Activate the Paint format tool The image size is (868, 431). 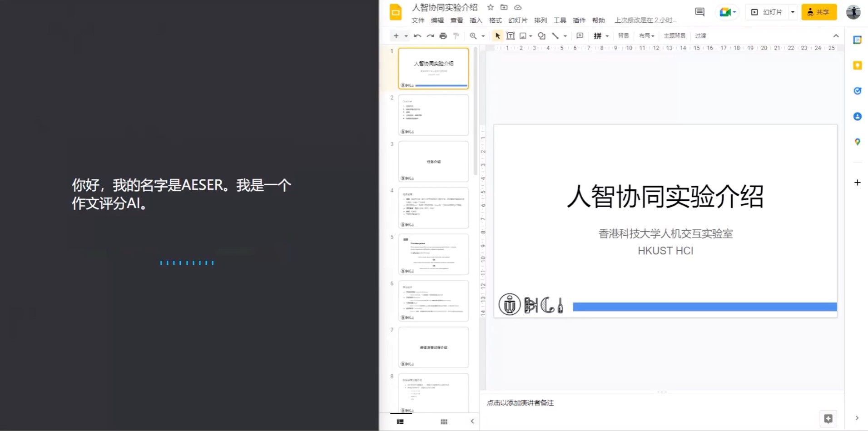click(456, 35)
